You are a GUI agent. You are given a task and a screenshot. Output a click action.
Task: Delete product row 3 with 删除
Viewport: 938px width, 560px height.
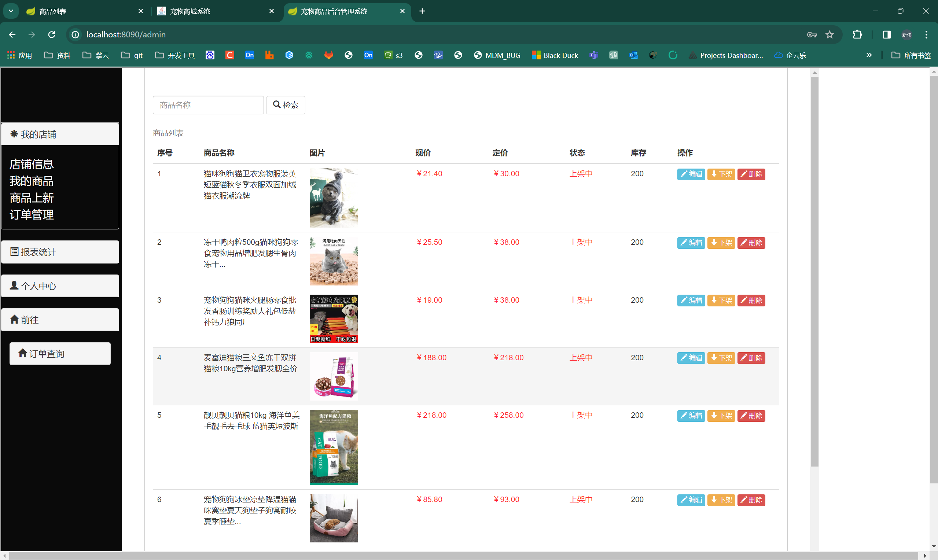(x=751, y=301)
